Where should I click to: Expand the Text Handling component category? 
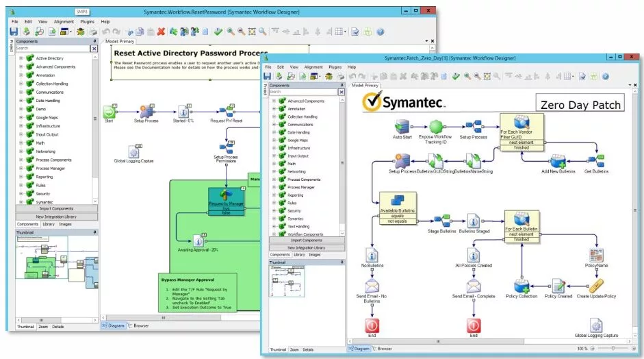point(274,226)
